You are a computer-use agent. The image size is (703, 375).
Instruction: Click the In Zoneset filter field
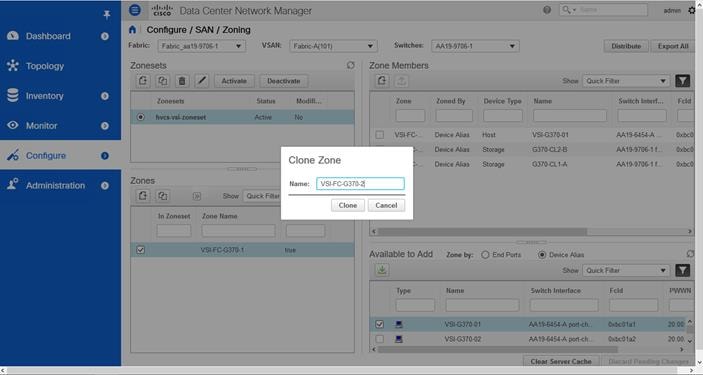point(174,231)
